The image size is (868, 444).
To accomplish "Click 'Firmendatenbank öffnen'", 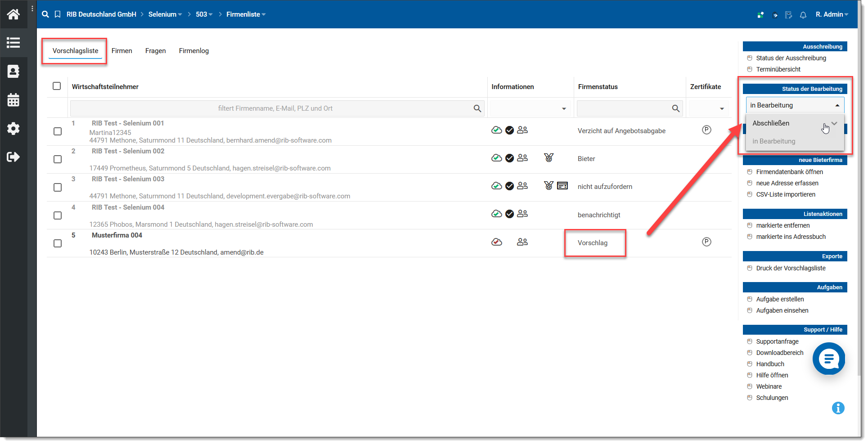I will pos(790,172).
